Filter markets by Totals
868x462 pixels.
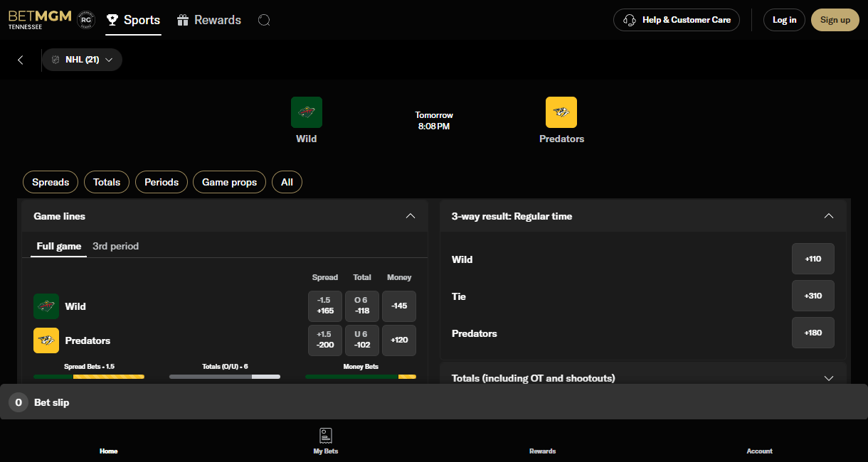pos(107,182)
